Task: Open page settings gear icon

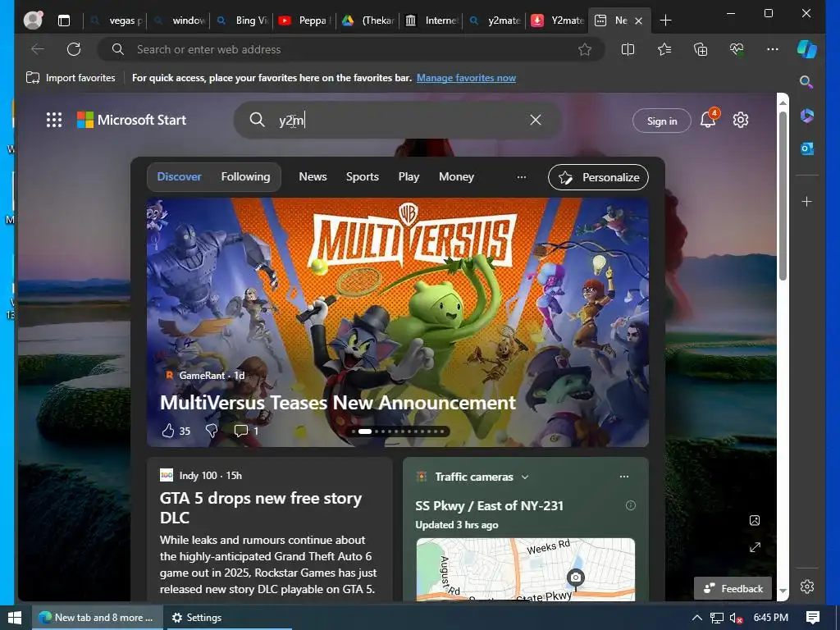Action: pyautogui.click(x=741, y=120)
